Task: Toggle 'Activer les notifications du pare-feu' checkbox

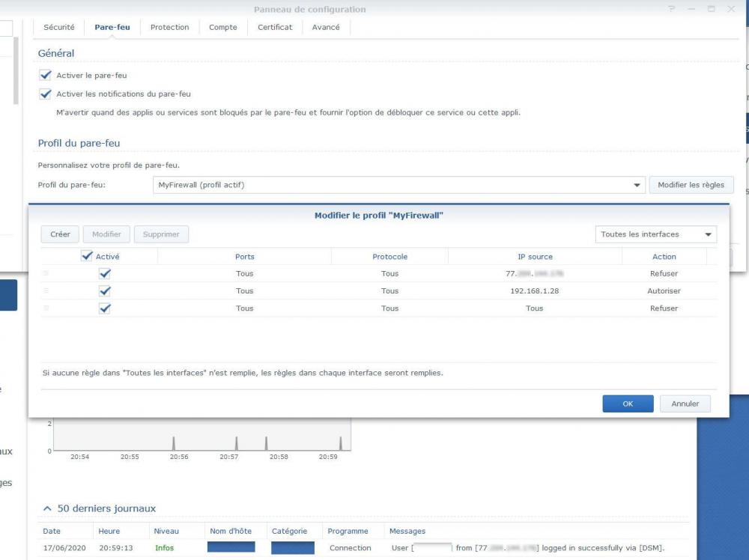Action: click(46, 94)
